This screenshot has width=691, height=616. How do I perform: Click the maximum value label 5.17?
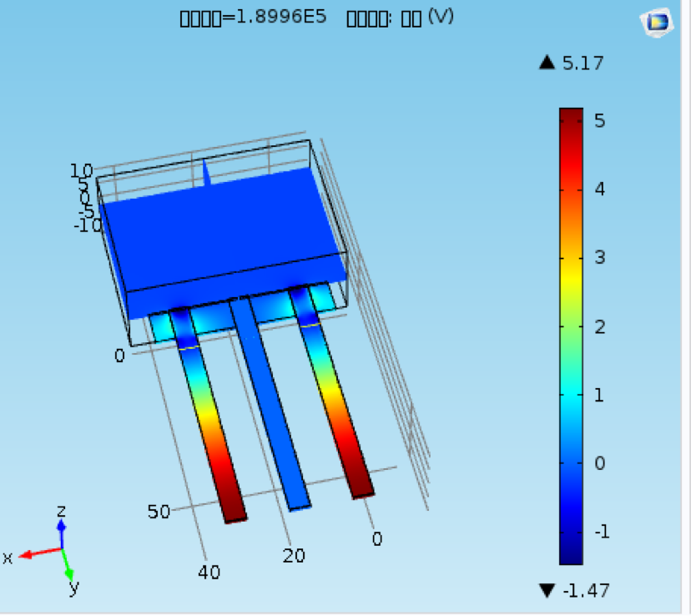tap(583, 63)
